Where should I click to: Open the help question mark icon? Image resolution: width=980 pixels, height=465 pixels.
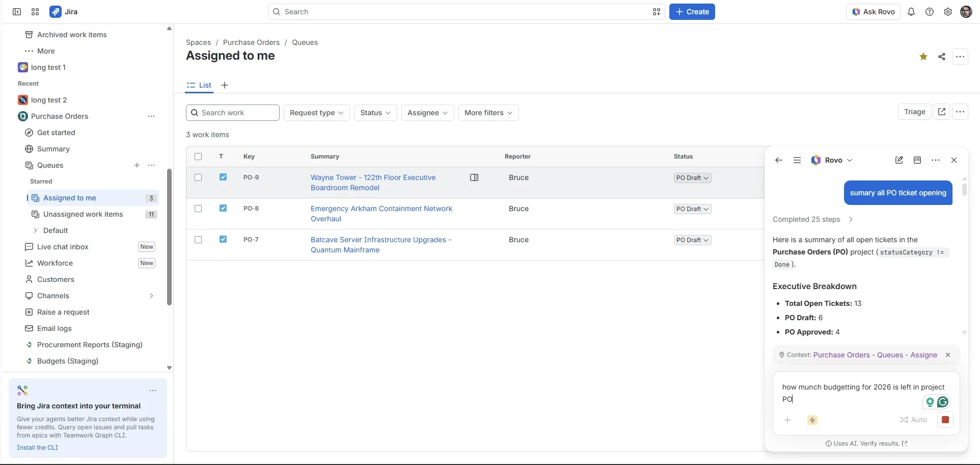tap(930, 12)
